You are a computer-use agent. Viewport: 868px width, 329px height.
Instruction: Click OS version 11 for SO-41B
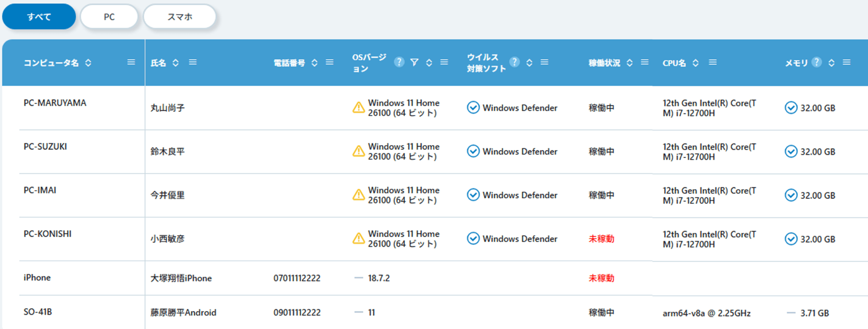[x=371, y=312]
